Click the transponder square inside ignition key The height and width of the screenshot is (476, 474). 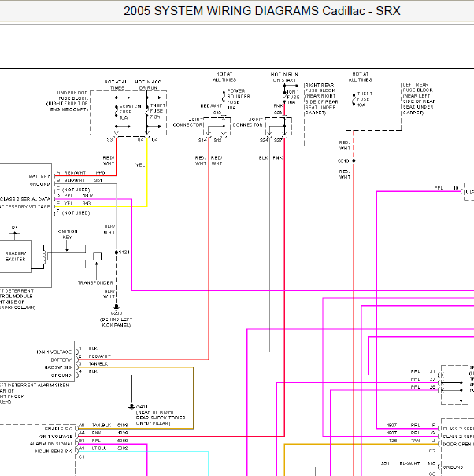pyautogui.click(x=97, y=256)
